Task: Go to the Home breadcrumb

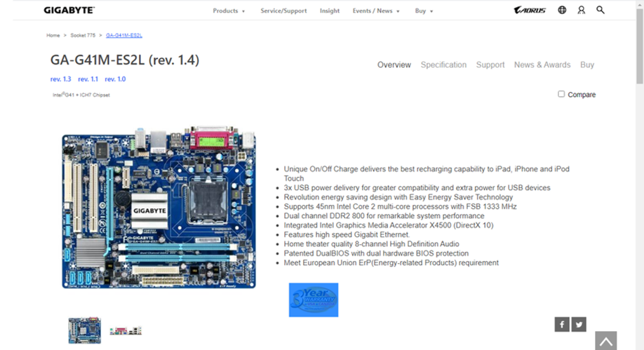Action: (x=53, y=35)
